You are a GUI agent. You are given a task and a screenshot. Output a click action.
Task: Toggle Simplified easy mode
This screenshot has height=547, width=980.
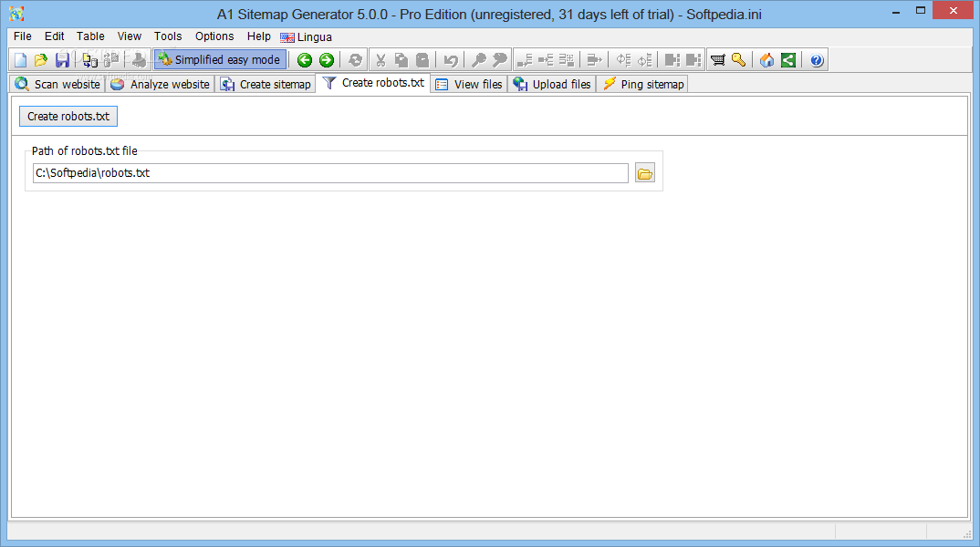(220, 60)
